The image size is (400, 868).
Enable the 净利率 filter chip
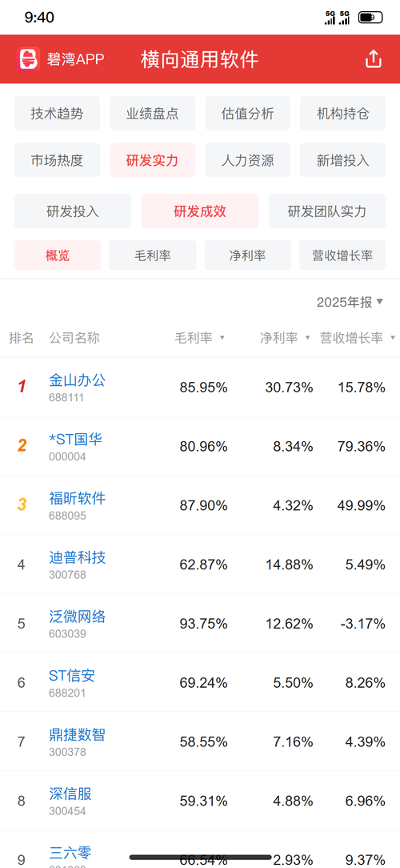tap(248, 255)
